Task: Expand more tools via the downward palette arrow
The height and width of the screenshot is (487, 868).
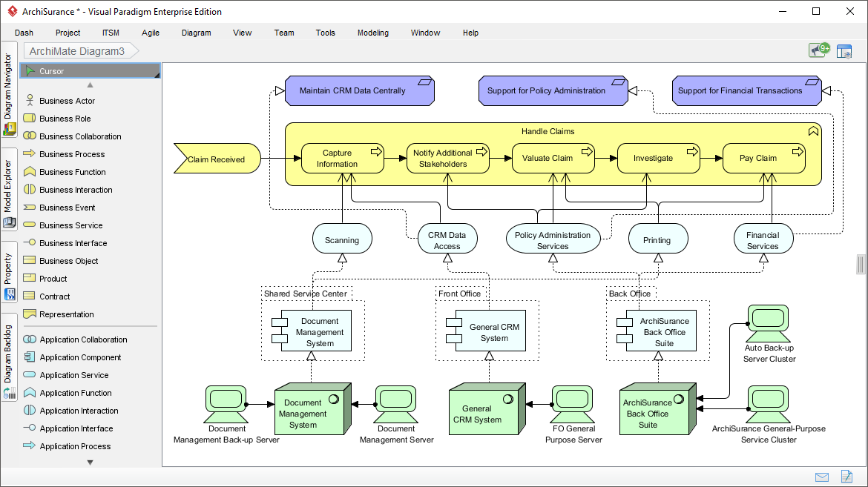Action: 89,462
